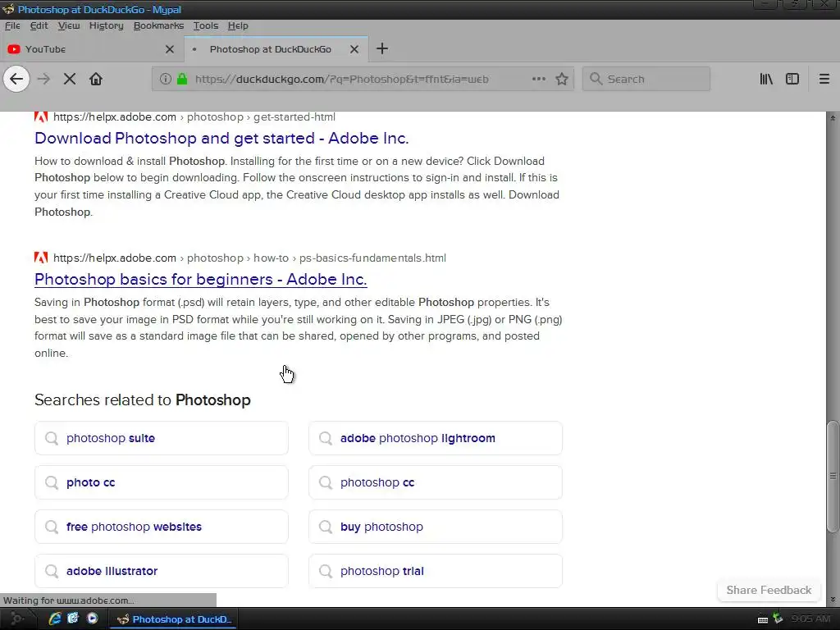This screenshot has height=630, width=840.
Task: Close the YouTube tab
Action: pos(170,49)
